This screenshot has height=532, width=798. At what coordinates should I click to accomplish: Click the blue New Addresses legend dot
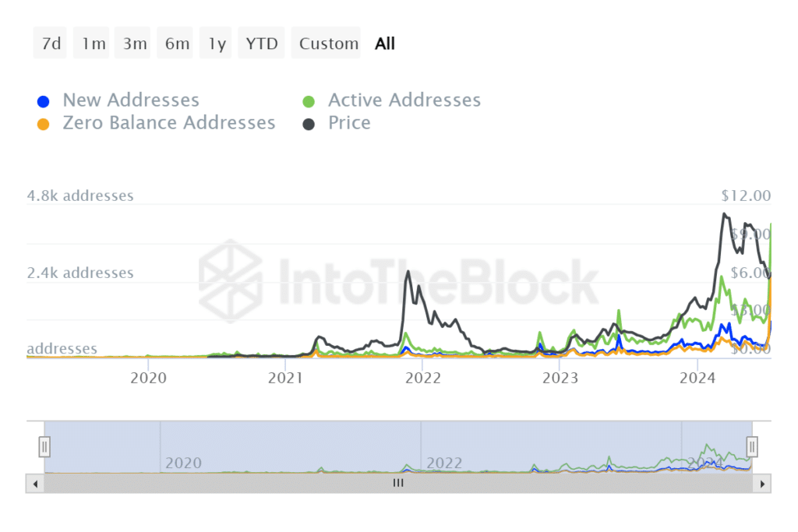[x=44, y=101]
